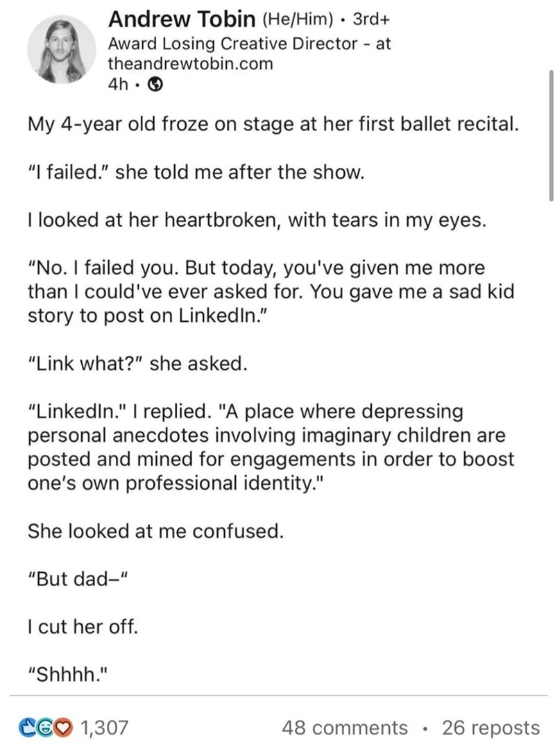Click the (He/Him) pronoun label

point(297,19)
